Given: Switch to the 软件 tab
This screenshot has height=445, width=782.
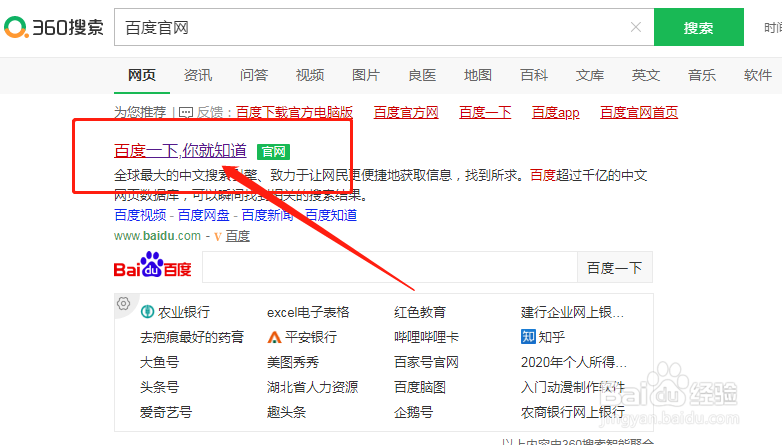Looking at the screenshot, I should 758,75.
